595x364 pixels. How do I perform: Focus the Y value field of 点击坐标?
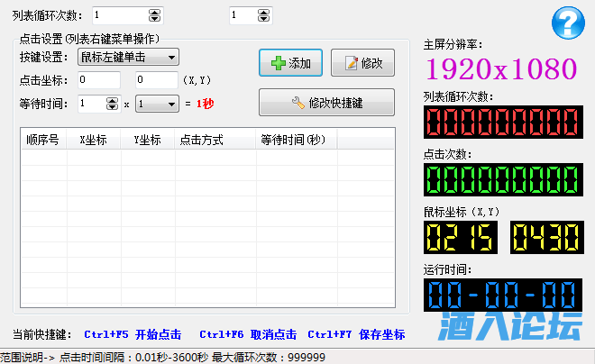(155, 80)
